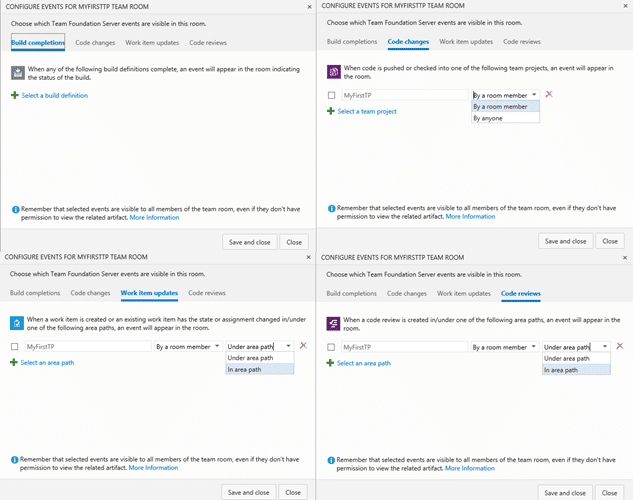
Task: Click the Select an area path link in Code reviews
Action: click(364, 363)
